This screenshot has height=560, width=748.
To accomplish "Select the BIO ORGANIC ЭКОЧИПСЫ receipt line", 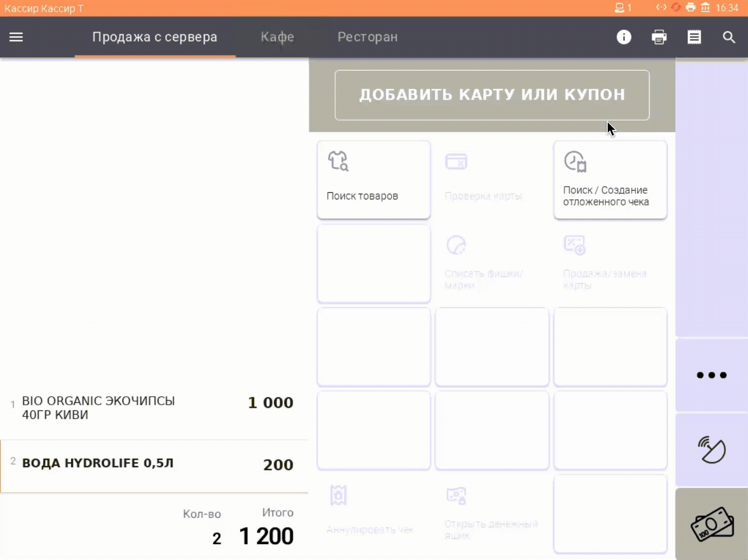I will coord(154,408).
